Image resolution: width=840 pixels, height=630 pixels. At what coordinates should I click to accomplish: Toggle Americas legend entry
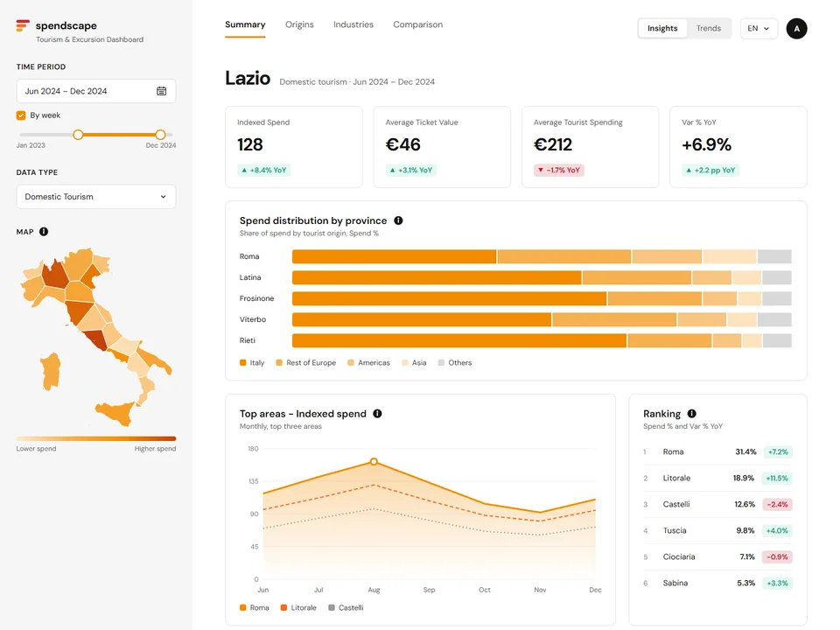[368, 362]
